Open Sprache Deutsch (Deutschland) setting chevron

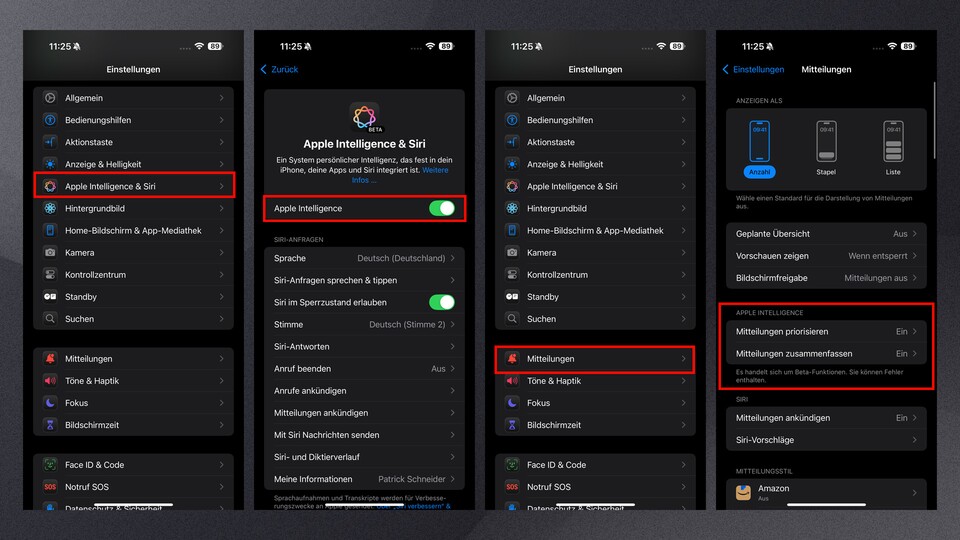452,258
